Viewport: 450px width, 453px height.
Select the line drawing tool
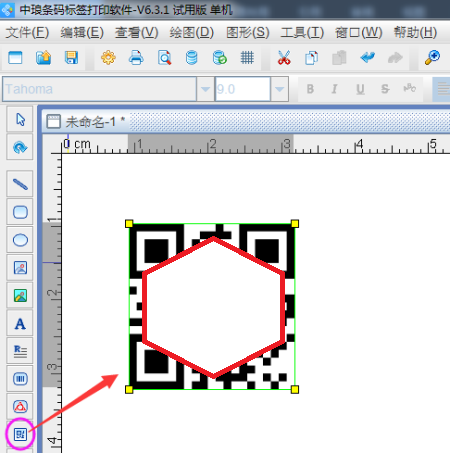(x=20, y=184)
